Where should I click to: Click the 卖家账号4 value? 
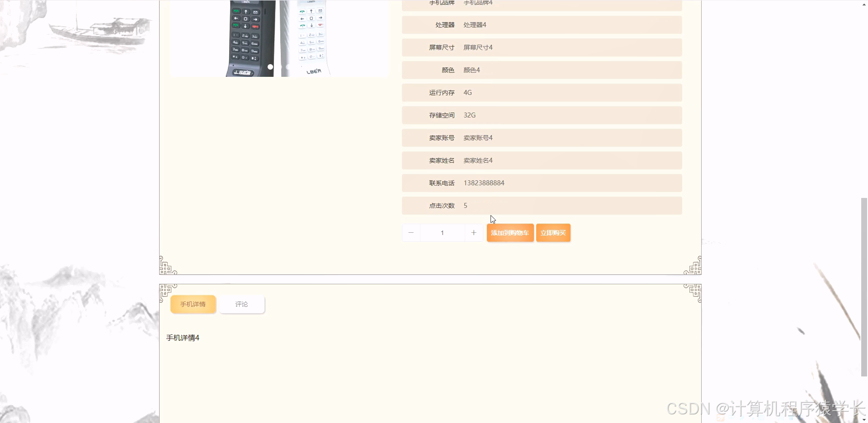click(x=478, y=138)
